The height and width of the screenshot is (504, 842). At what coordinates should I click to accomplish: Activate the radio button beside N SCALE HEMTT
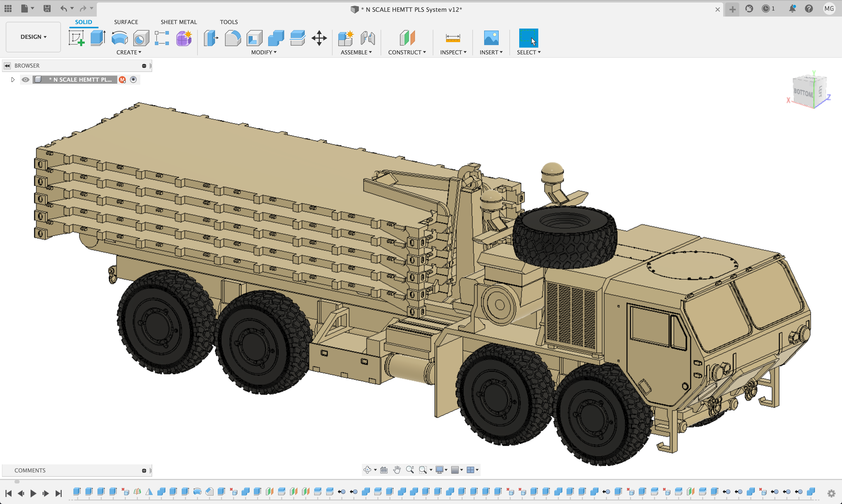[x=133, y=79]
